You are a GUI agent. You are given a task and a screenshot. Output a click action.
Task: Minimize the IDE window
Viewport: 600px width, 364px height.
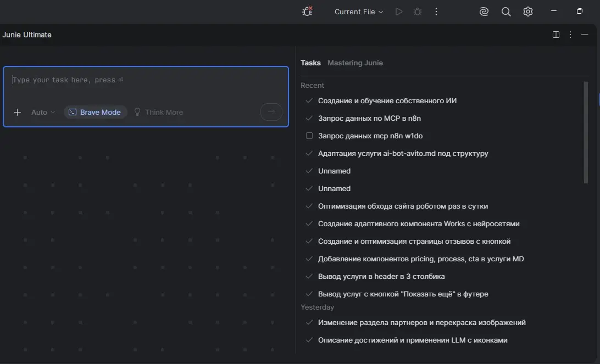554,11
